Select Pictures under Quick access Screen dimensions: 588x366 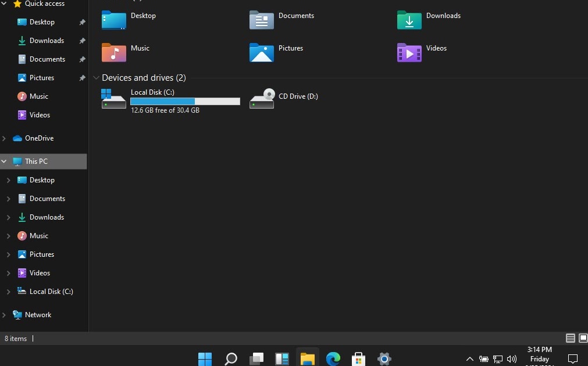point(42,77)
